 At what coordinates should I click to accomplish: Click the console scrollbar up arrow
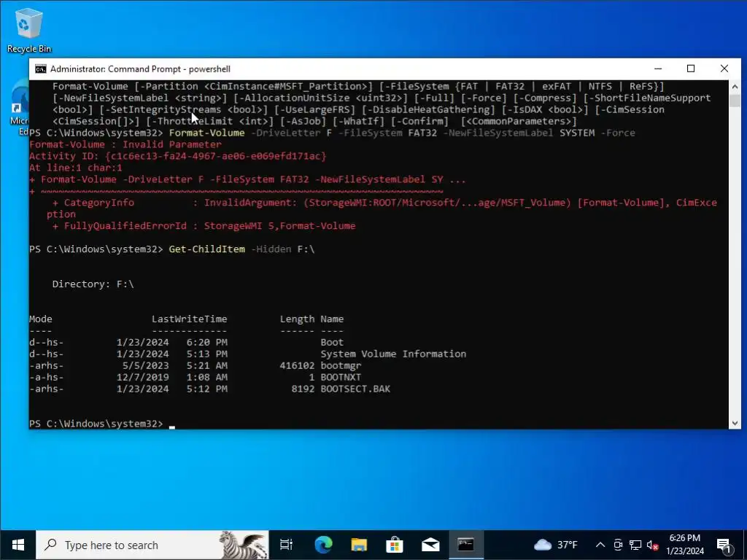coord(735,87)
